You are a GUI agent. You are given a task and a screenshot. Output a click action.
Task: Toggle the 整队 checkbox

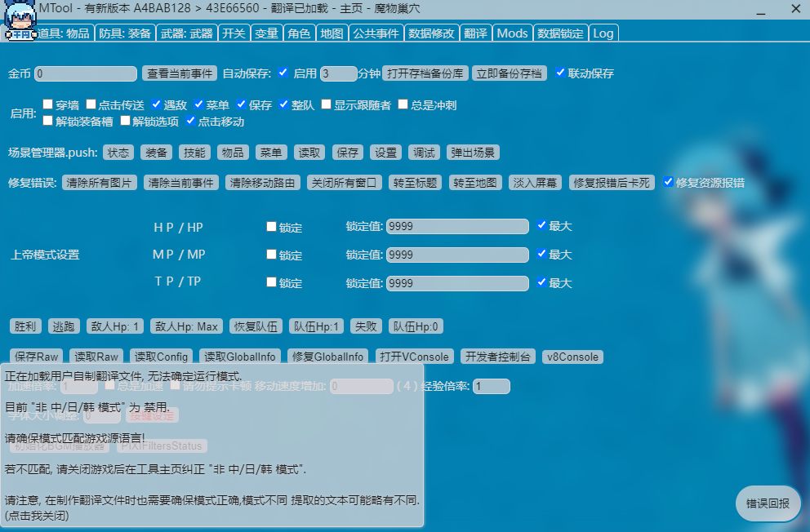point(283,104)
